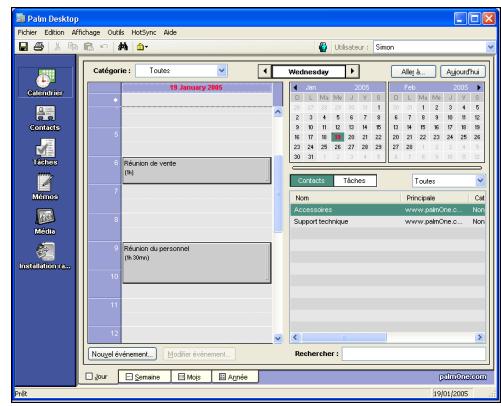
Task: Click the 19/01/2005 status bar date
Action: pos(450,393)
